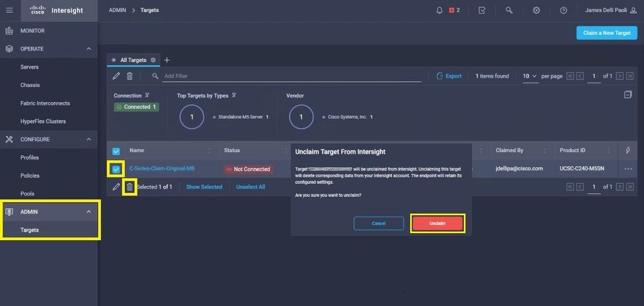Open Fabric Interconnects in sidebar
This screenshot has width=644, height=306.
coord(45,103)
